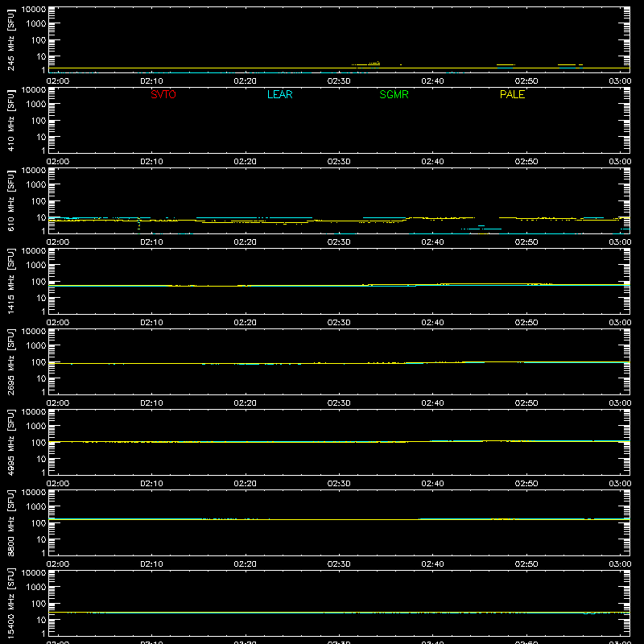Viewport: 644px width, 644px height.
Task: Click the "245 MHz [SFU]" axis title
Action: tap(10, 40)
